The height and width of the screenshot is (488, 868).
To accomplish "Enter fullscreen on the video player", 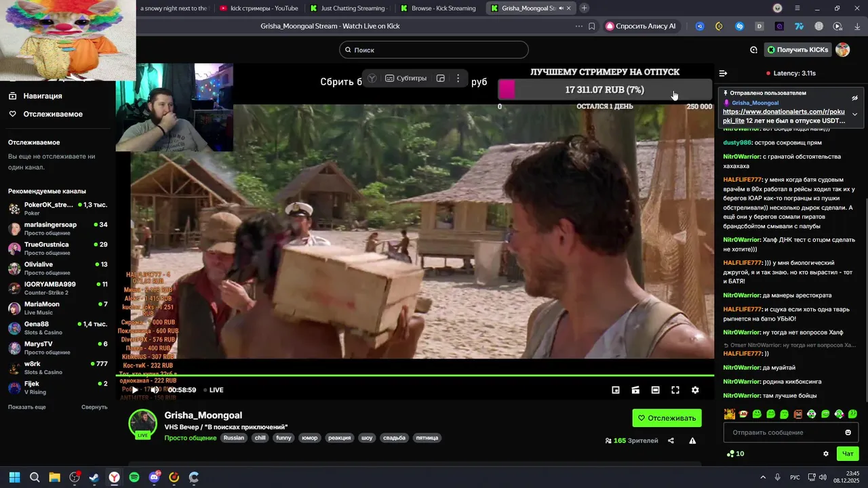I will coord(675,390).
